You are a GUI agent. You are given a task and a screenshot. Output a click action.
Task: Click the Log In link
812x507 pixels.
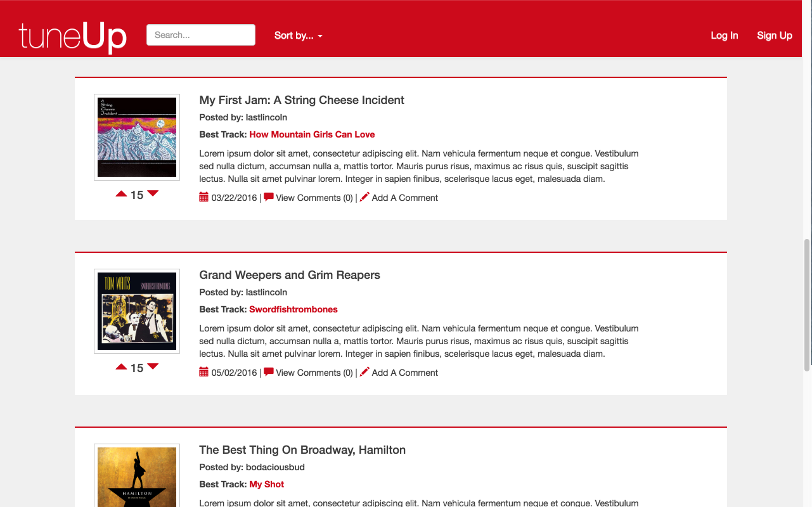[724, 35]
